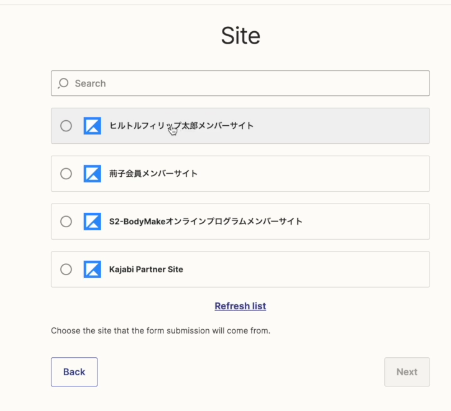Click the Kajabi logo next to 会員メンバーサイト

tap(92, 174)
